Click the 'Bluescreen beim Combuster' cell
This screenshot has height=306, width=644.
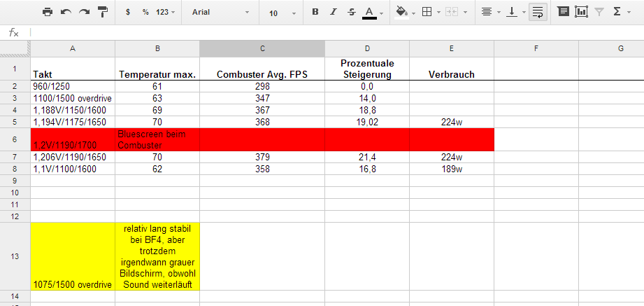coord(157,139)
